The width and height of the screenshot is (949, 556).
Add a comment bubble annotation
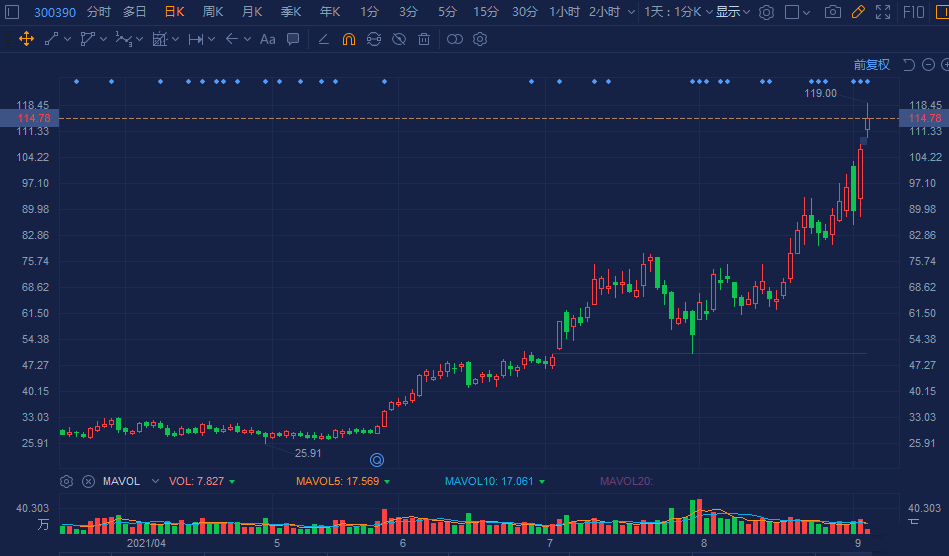(x=293, y=39)
